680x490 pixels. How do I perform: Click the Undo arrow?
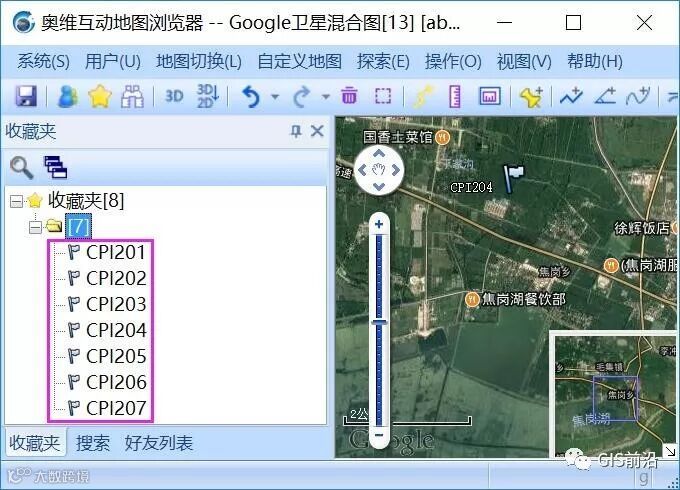251,96
